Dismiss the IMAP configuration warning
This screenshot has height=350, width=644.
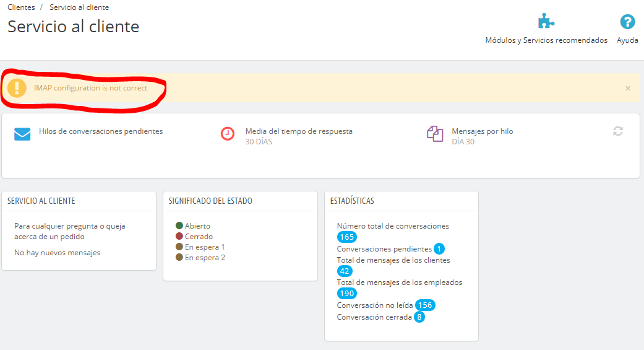pos(627,88)
